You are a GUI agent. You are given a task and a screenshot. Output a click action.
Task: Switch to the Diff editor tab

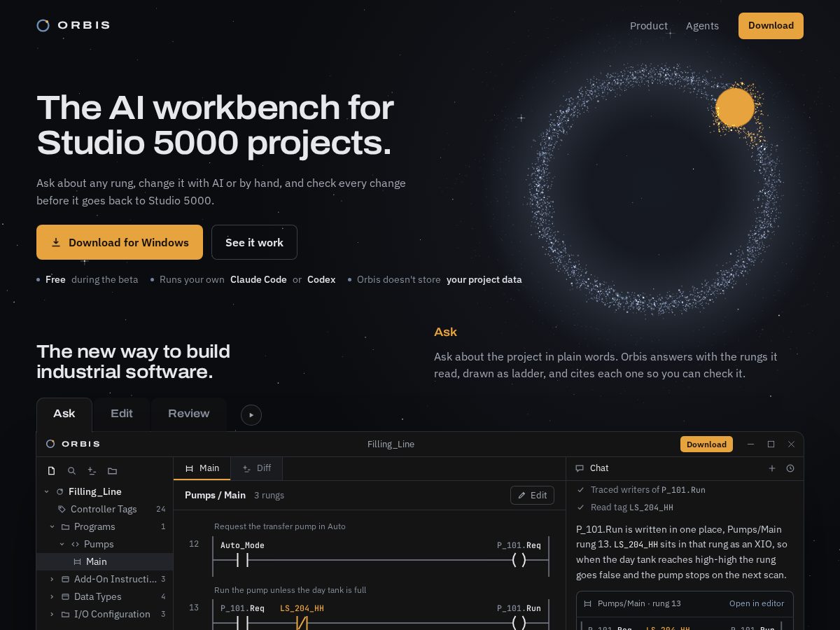pos(257,468)
